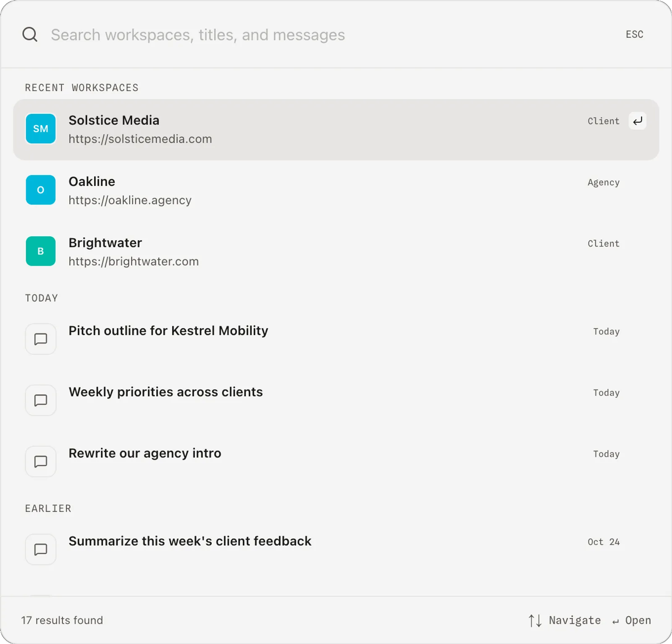Click chat icon for Weekly priorities conversation
This screenshot has height=644, width=672.
coord(41,400)
